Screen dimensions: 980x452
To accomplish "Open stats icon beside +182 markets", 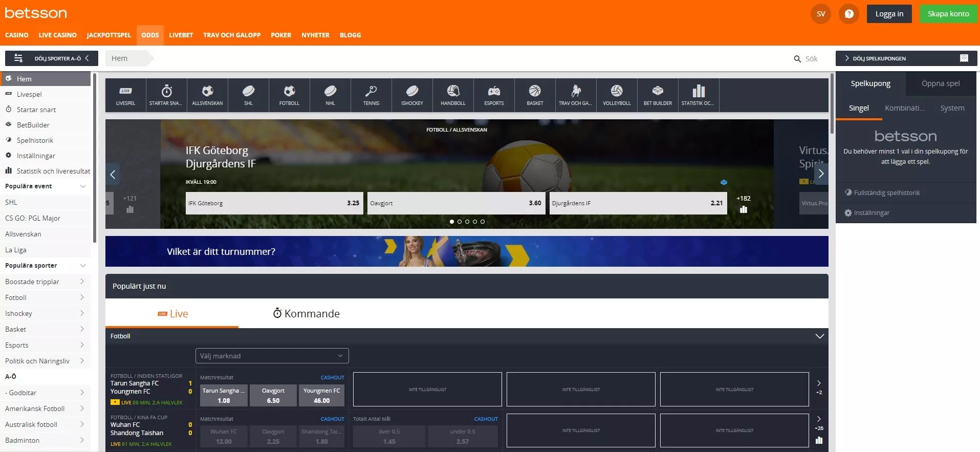I will click(x=744, y=209).
